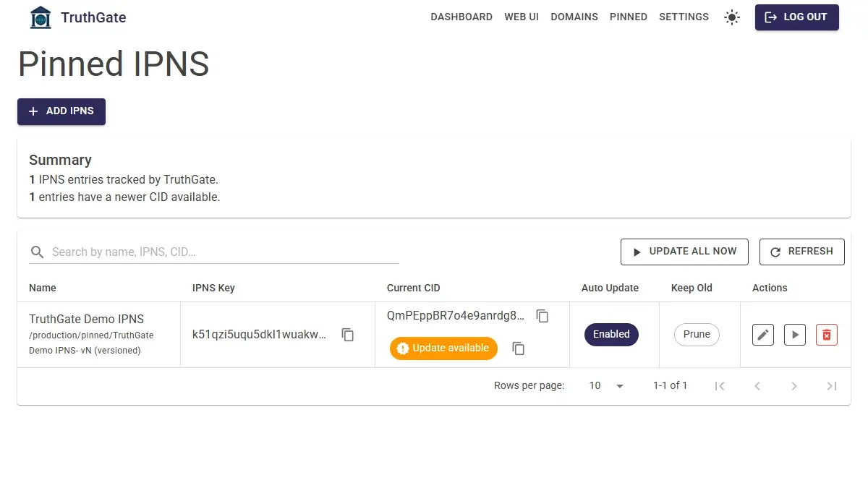The image size is (868, 488).
Task: Click the search magnifier icon
Action: (37, 252)
